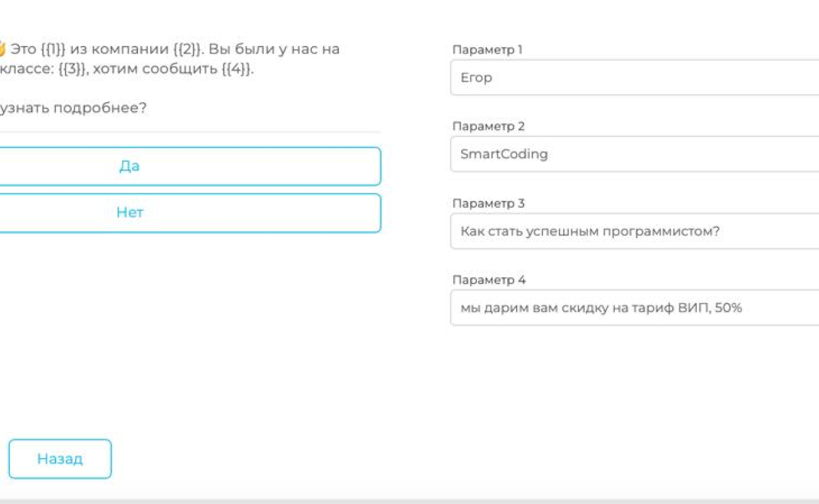
Task: Click the emoji icon starting the message
Action: (2, 49)
